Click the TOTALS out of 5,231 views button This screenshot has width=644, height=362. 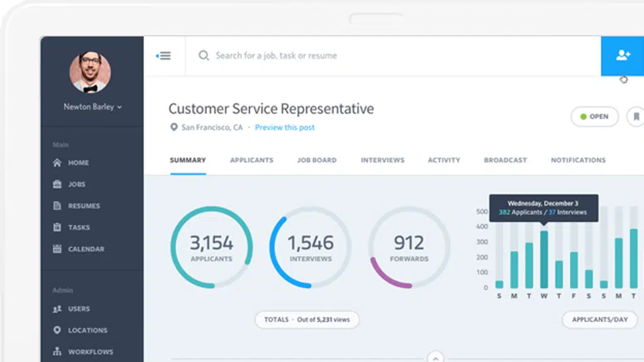tap(307, 320)
